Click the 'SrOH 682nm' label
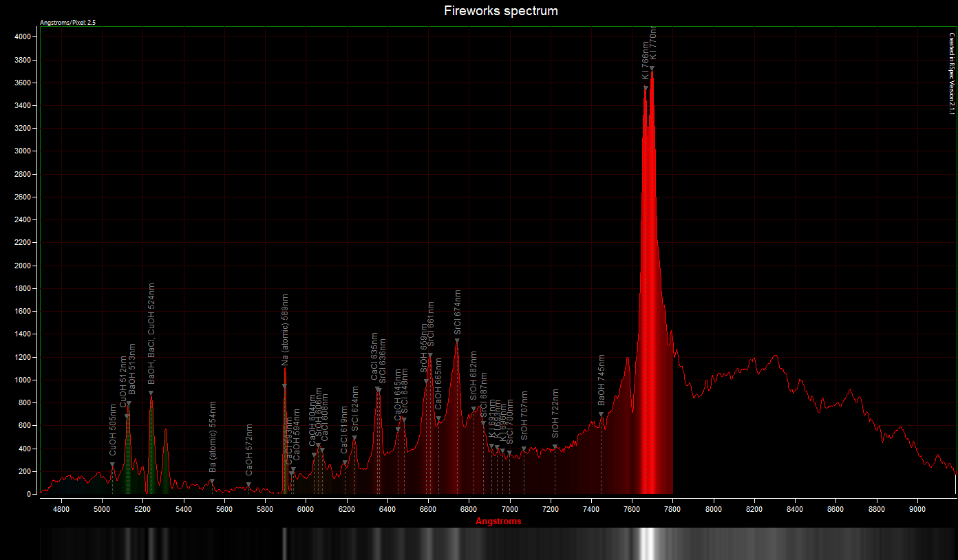 point(473,376)
